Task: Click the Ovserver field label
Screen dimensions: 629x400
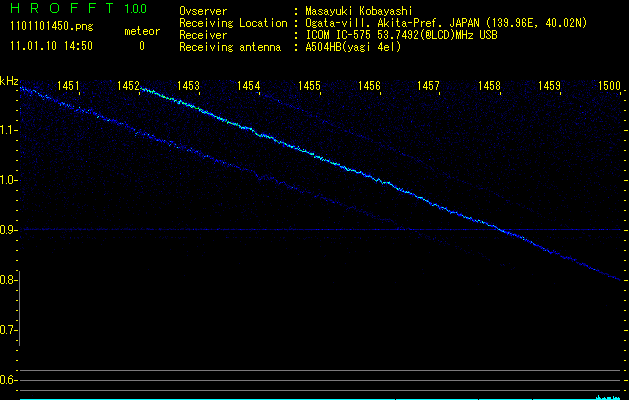Action: (203, 11)
